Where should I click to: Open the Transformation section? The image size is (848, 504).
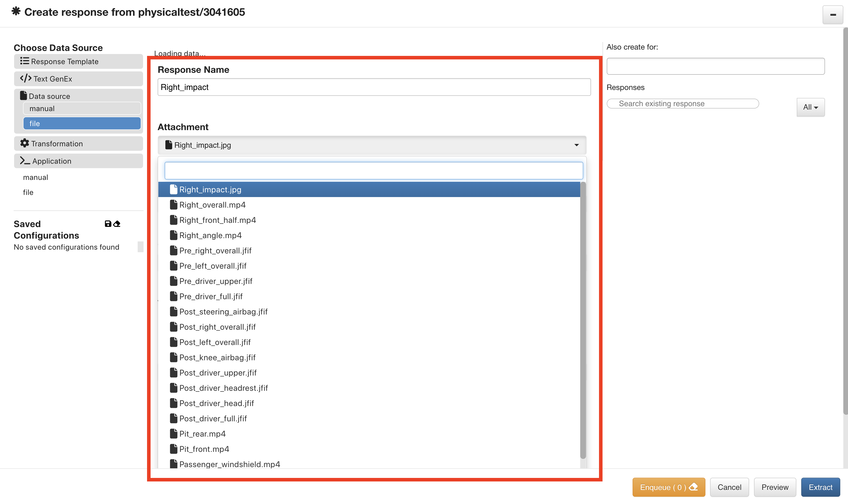click(78, 144)
